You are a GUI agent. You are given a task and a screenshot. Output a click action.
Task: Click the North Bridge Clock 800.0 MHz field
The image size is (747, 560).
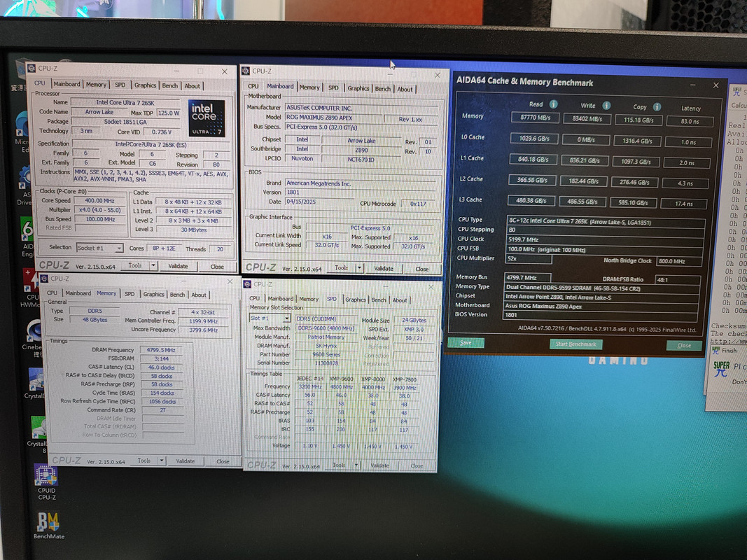tap(678, 261)
